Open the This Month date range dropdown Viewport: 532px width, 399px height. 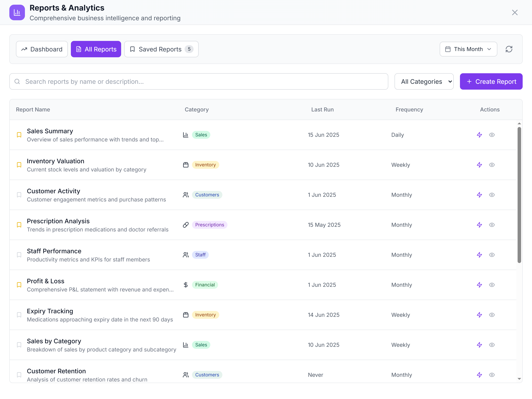click(468, 49)
